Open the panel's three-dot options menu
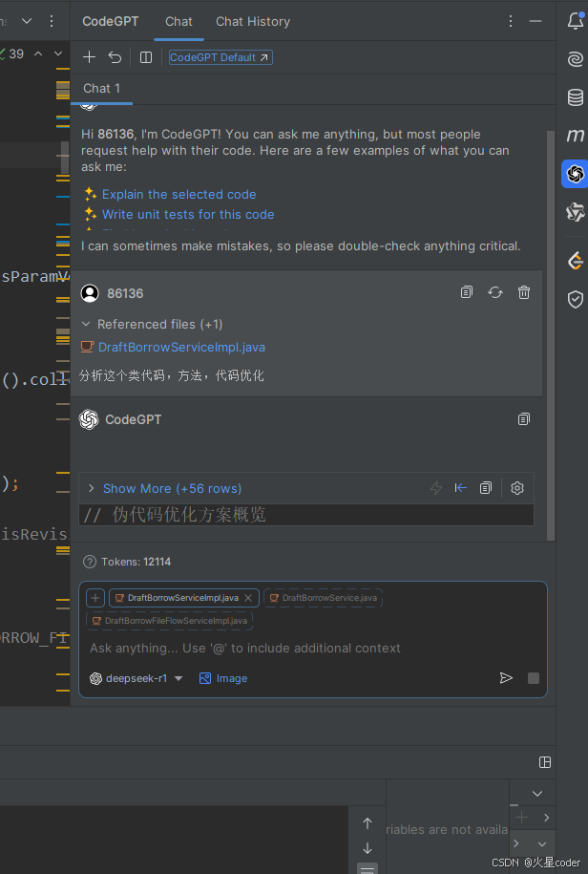 point(510,21)
